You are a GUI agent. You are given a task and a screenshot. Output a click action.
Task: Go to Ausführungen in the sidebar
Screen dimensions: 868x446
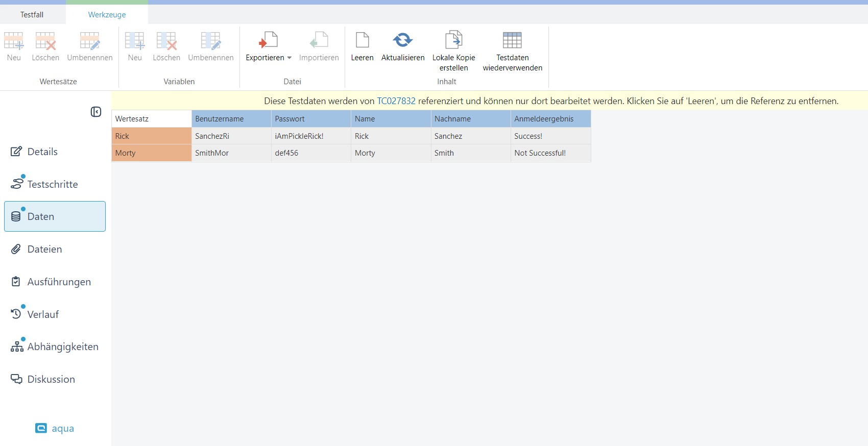[59, 282]
